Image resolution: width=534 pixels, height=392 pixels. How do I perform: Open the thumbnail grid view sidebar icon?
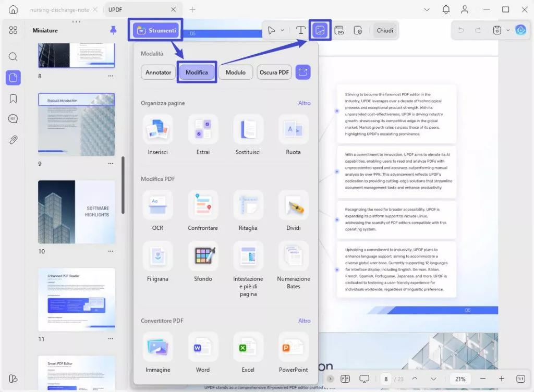coord(13,30)
